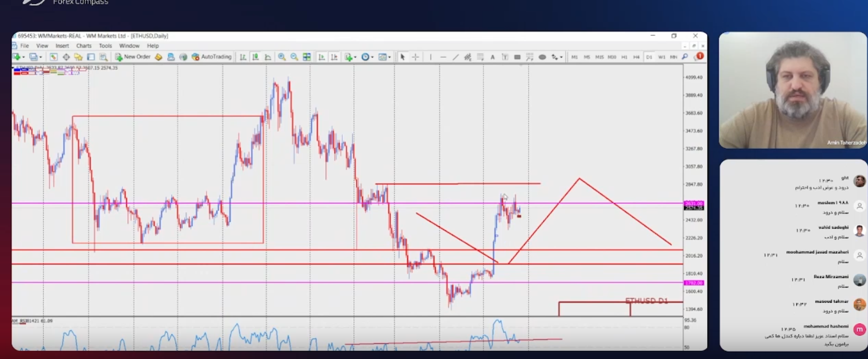Click the 2631.00 magenta price label
The image size is (868, 359).
693,204
